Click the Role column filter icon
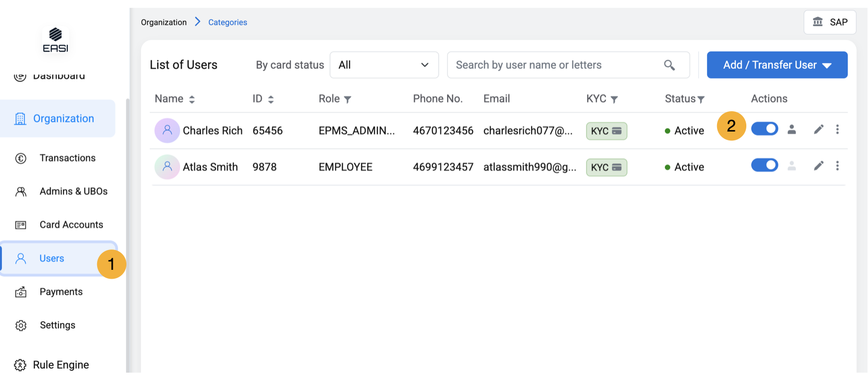This screenshot has height=381, width=868. pyautogui.click(x=348, y=99)
